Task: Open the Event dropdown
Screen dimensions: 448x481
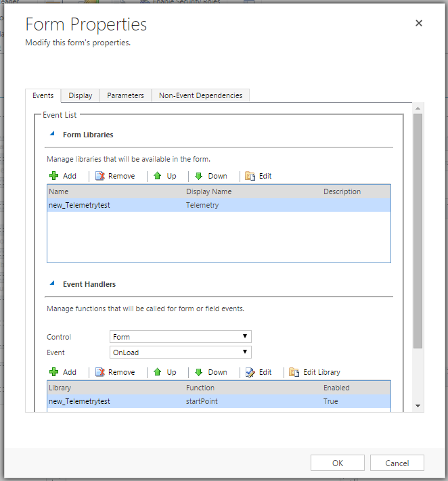Action: (181, 352)
